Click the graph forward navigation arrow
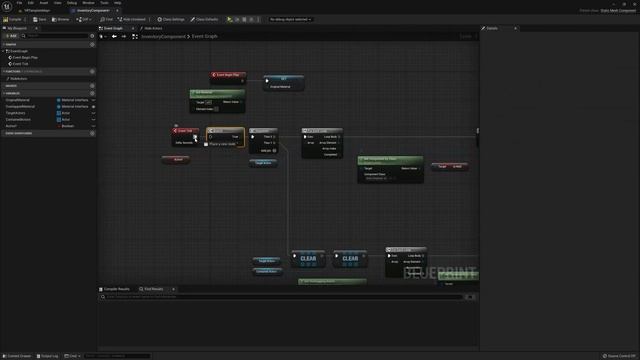This screenshot has width=640, height=360. pyautogui.click(x=124, y=36)
